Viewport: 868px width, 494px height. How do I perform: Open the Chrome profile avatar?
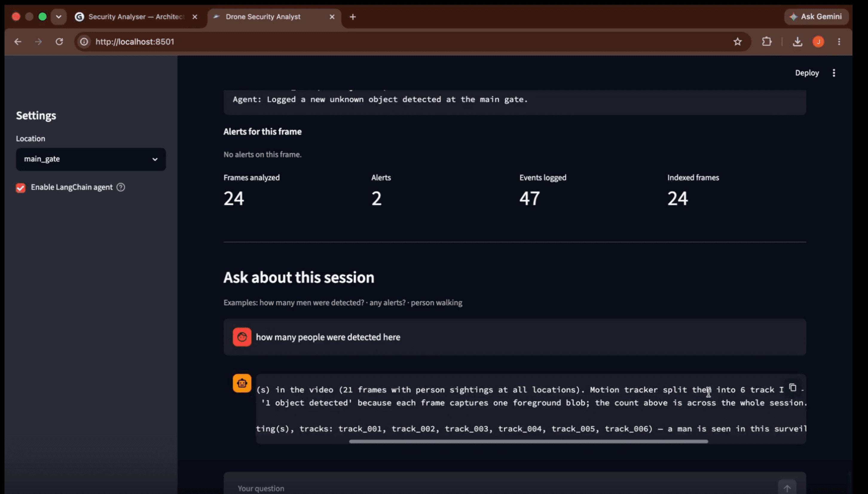click(818, 42)
